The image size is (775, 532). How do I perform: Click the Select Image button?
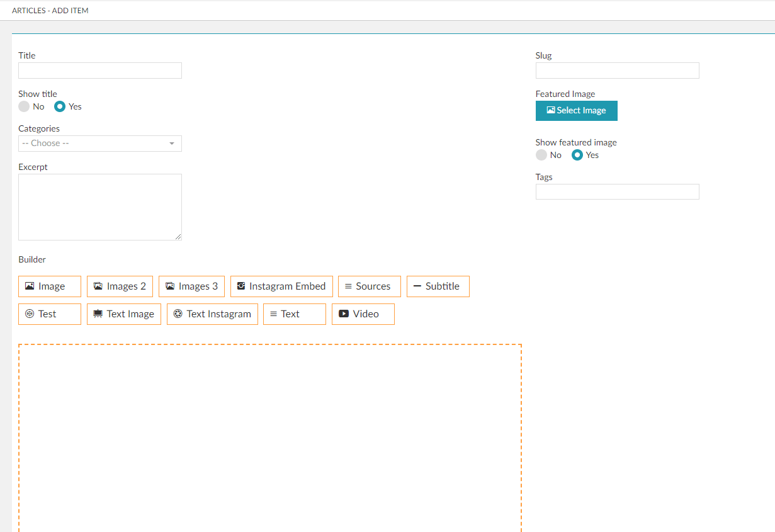tap(576, 111)
